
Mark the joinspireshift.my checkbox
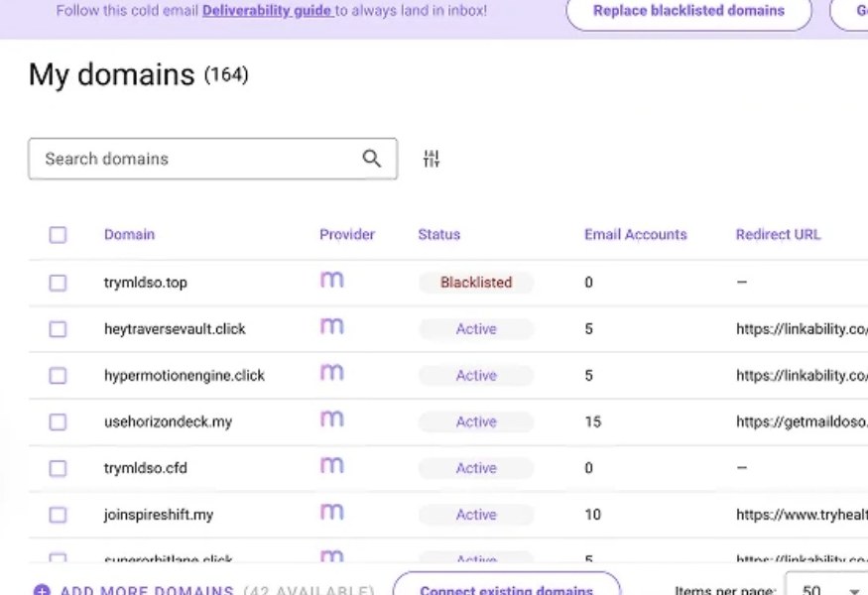tap(58, 516)
